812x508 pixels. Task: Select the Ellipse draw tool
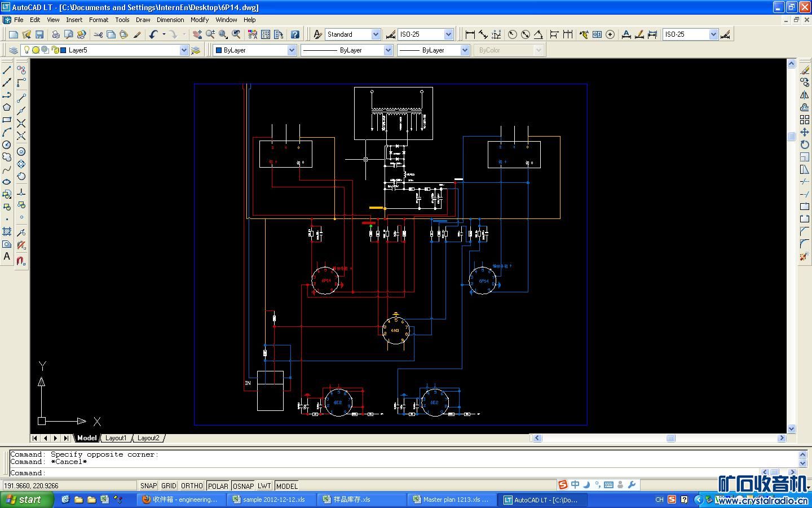(x=7, y=182)
